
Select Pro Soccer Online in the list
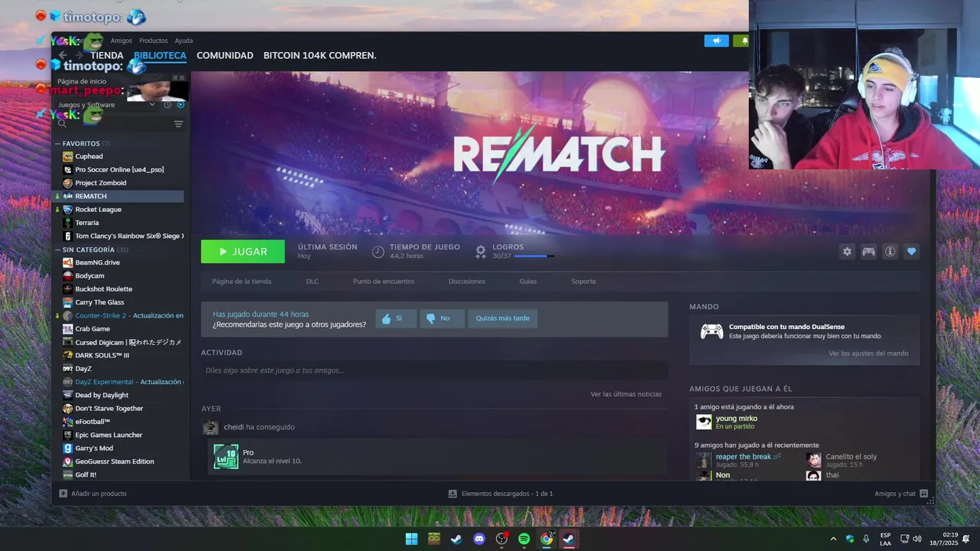[119, 170]
